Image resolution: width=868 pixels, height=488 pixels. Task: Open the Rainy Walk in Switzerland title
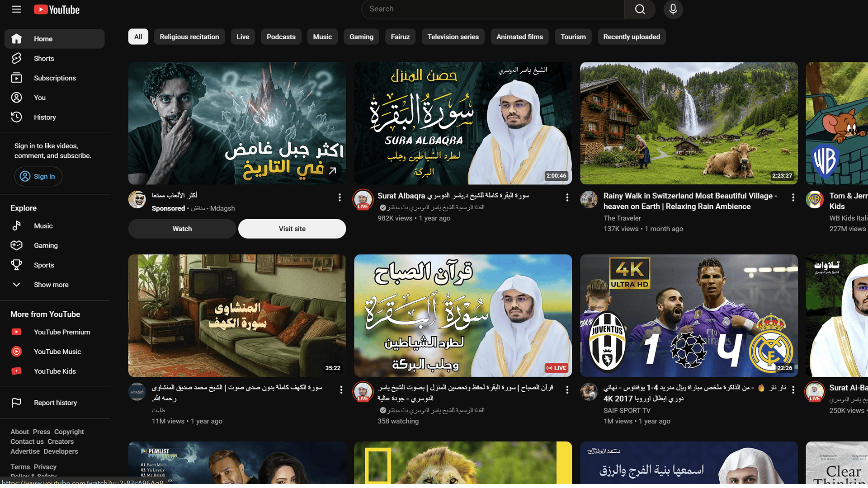[x=690, y=201]
